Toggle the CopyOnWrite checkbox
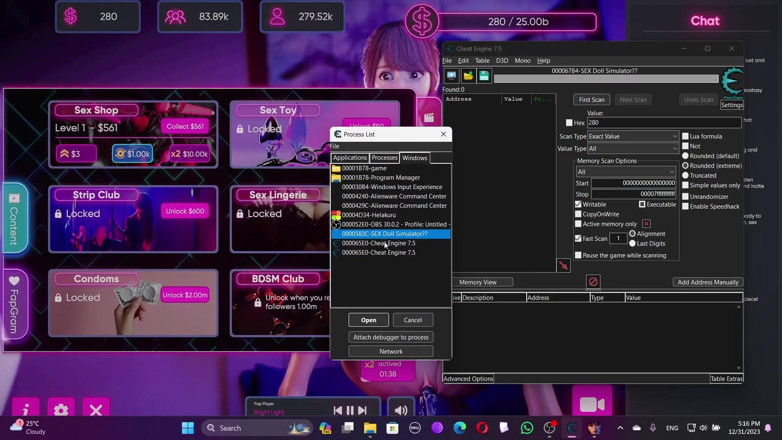Screen dimensions: 782x440 [578, 214]
